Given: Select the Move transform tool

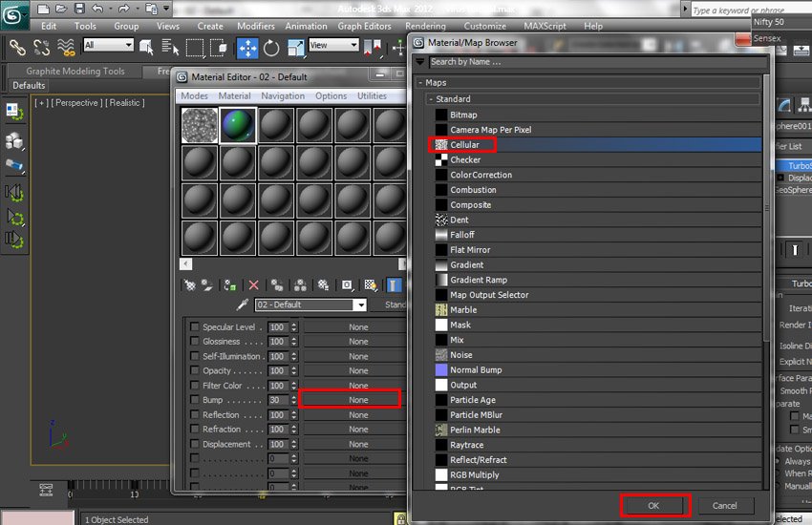Looking at the screenshot, I should tap(246, 47).
